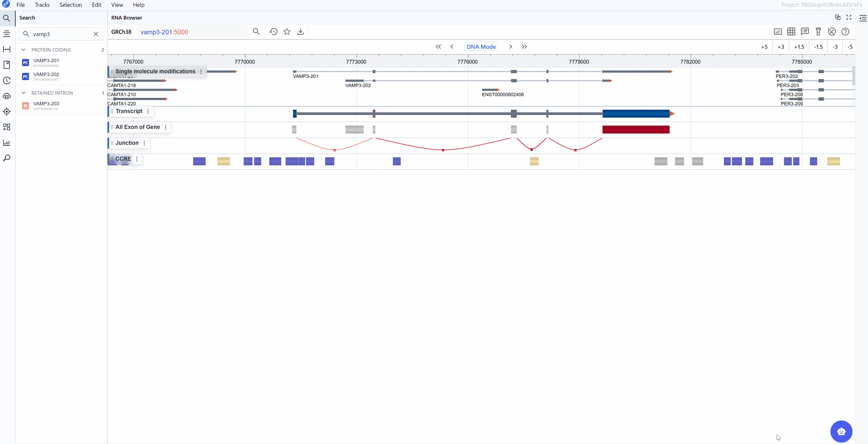Screen dimensions: 868x444
Task: Click the star favorite icon
Action: [x=287, y=32]
